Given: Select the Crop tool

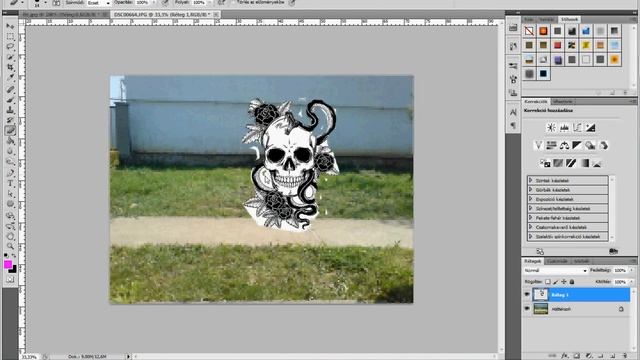Looking at the screenshot, I should 10,67.
